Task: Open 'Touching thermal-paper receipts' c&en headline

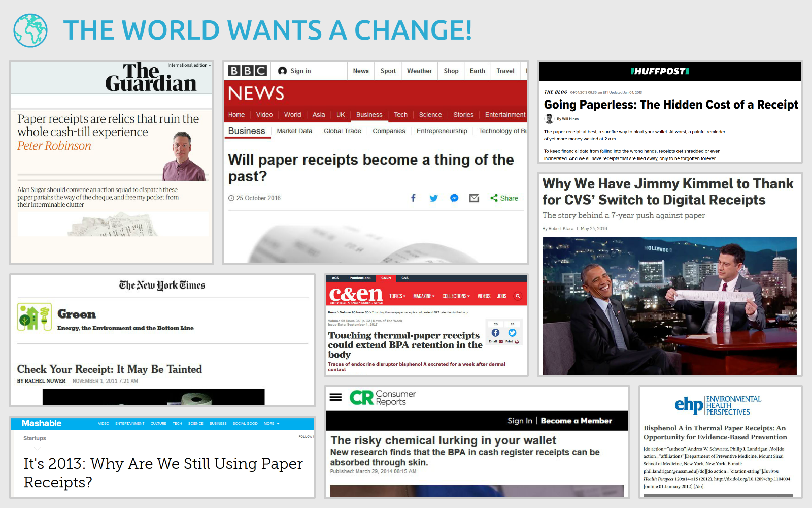Action: (405, 345)
